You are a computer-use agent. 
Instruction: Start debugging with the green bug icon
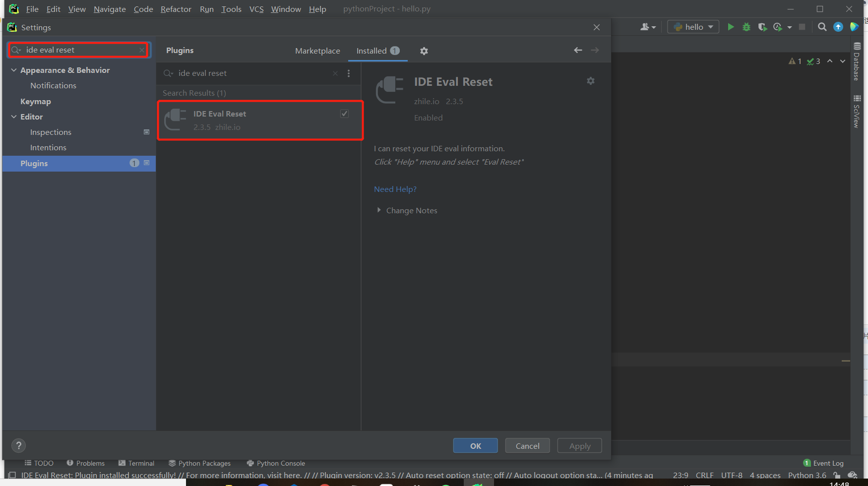(746, 27)
